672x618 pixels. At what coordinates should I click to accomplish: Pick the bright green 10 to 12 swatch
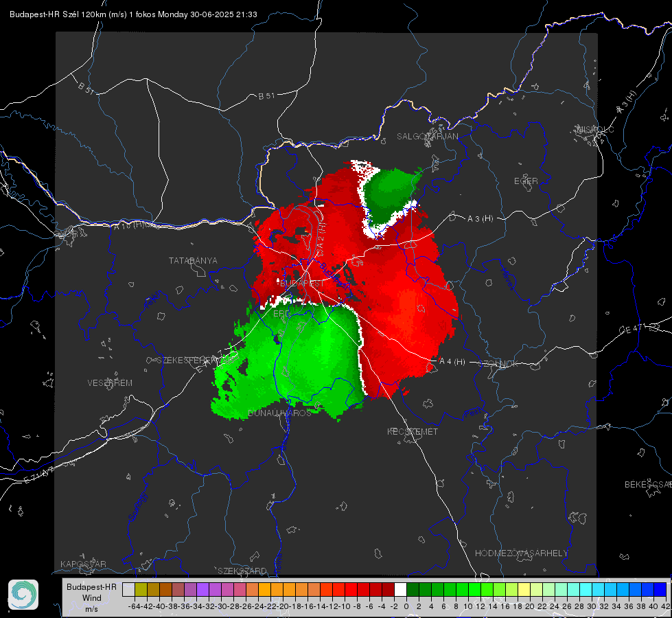[x=474, y=589]
